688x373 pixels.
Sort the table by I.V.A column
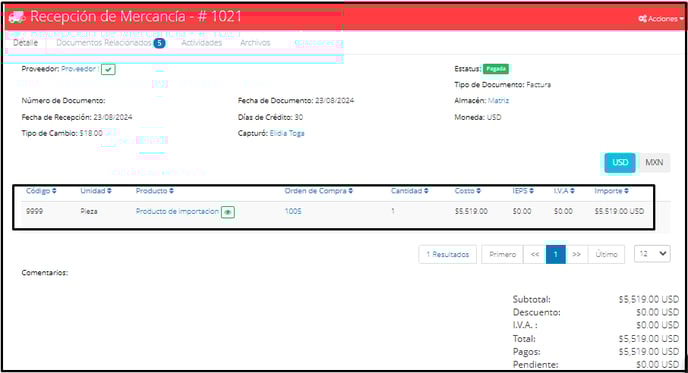(x=564, y=191)
